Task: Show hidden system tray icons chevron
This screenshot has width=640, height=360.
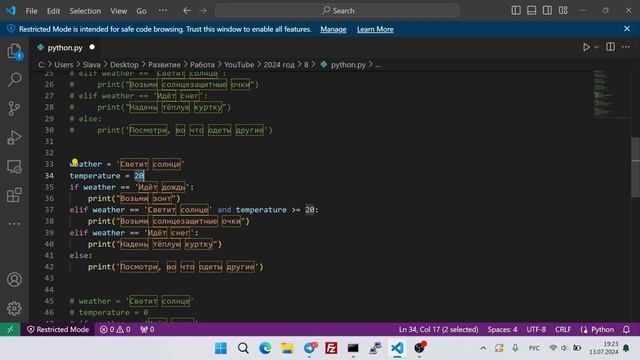Action: (483, 348)
